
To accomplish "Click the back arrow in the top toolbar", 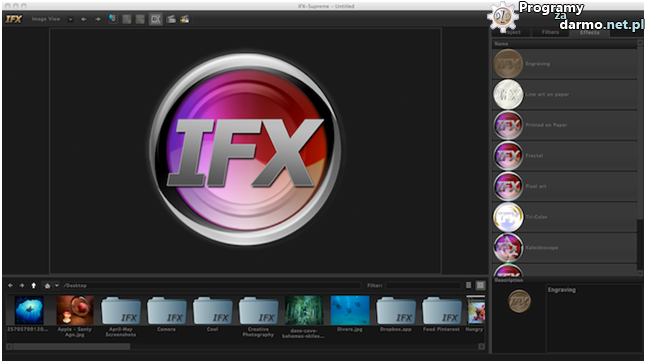I will click(x=84, y=19).
